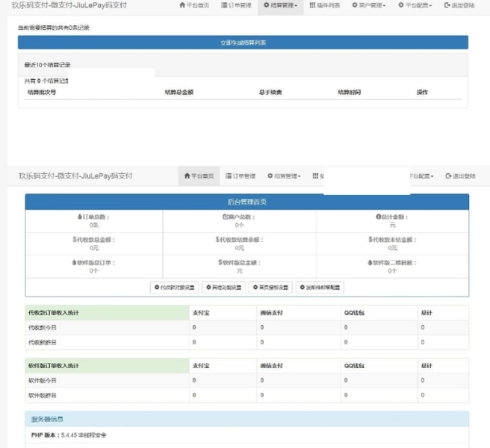Image resolution: width=490 pixels, height=448 pixels.
Task: Click 代收款订单收入统计 table header
Action: pyautogui.click(x=108, y=313)
